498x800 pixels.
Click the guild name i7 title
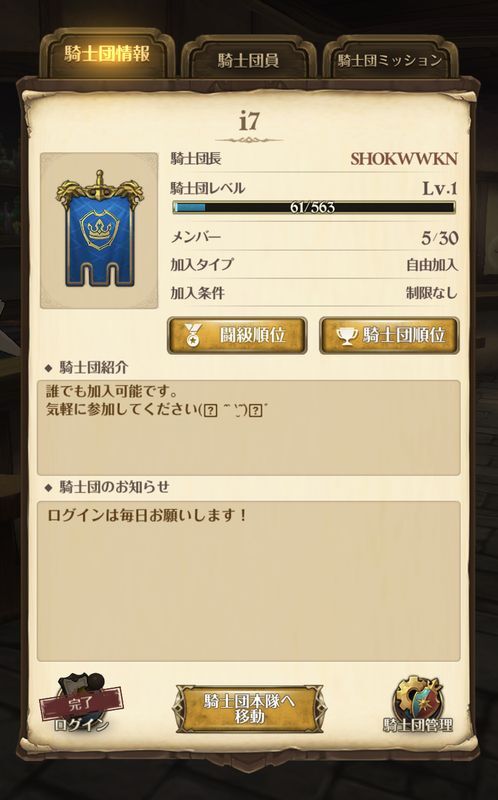click(249, 121)
